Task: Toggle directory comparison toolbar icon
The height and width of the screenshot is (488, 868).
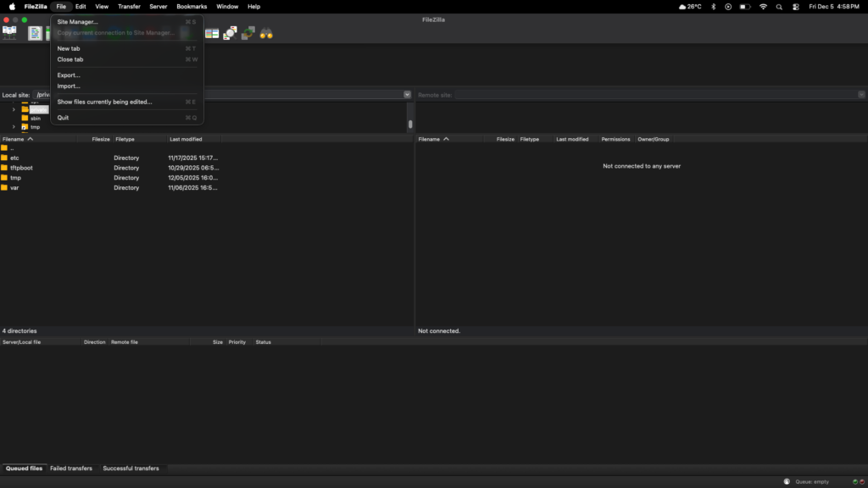Action: click(212, 33)
